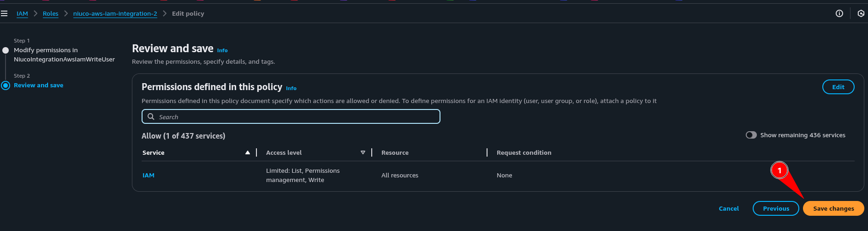Select the Step 1 Modify permissions radio marker
868x231 pixels.
tap(6, 50)
